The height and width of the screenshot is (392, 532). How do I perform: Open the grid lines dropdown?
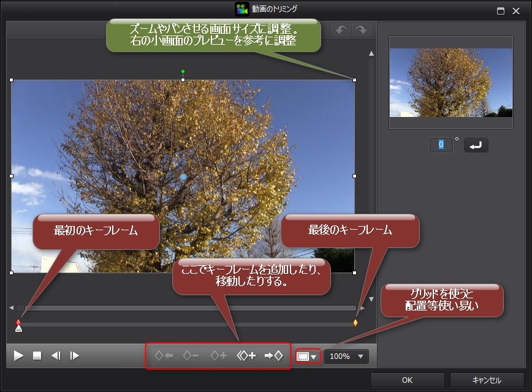pos(308,356)
